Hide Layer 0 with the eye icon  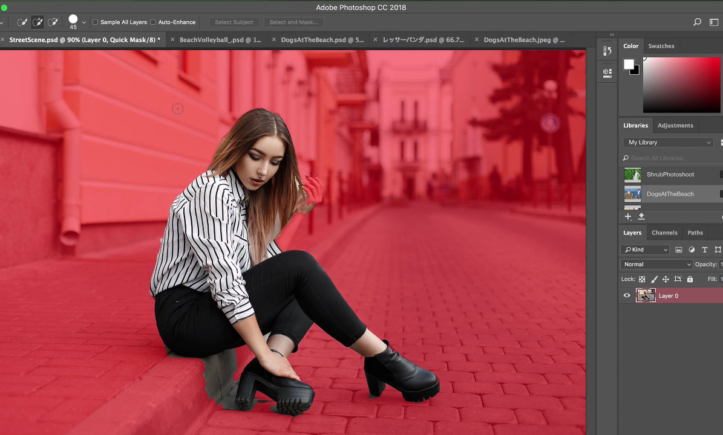[x=627, y=295]
